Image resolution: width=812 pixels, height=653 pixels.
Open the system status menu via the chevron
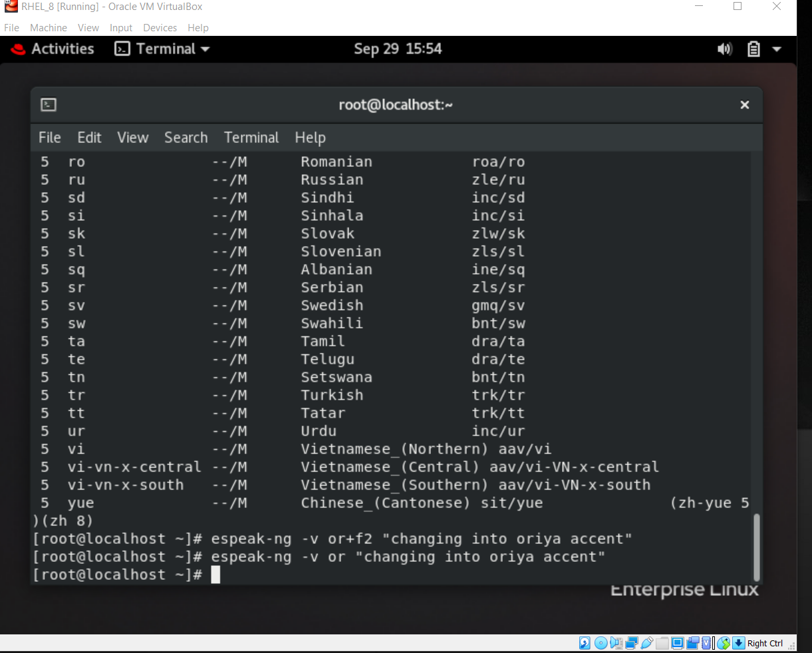coord(775,49)
